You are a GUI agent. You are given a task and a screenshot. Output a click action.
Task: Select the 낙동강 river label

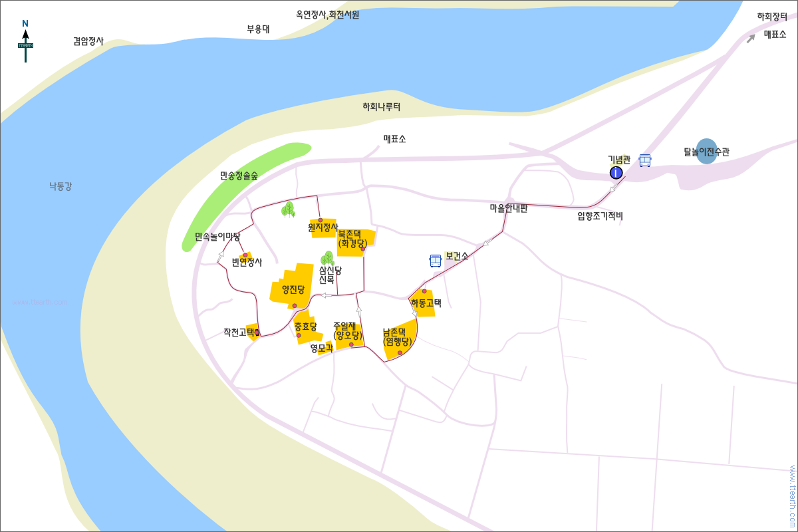click(x=61, y=187)
